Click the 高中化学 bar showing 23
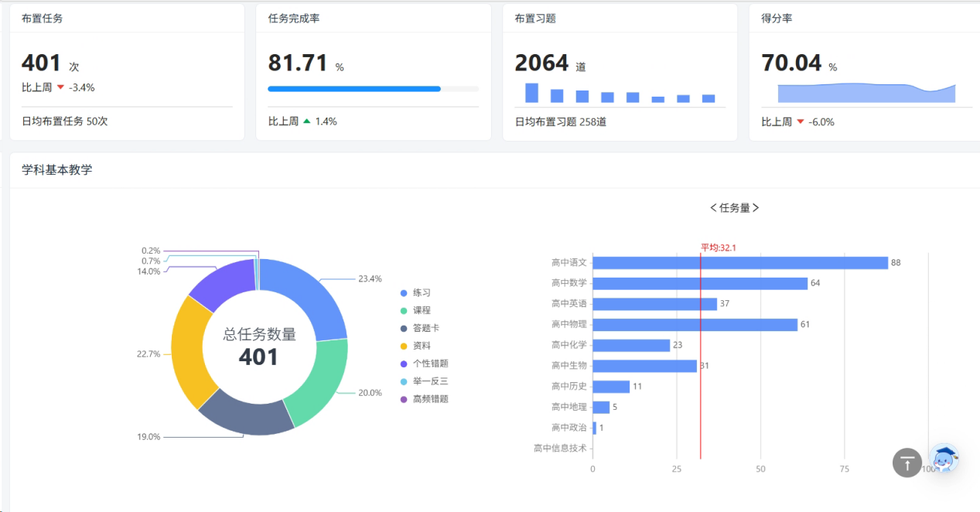 tap(631, 346)
